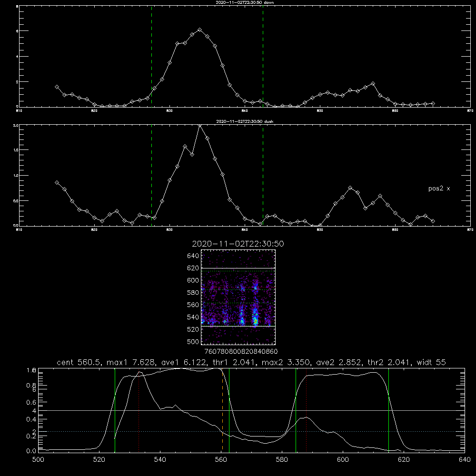This screenshot has height=476, width=476.
Task: Select the 'max2 3.350' value in stats line
Action: tap(286, 362)
